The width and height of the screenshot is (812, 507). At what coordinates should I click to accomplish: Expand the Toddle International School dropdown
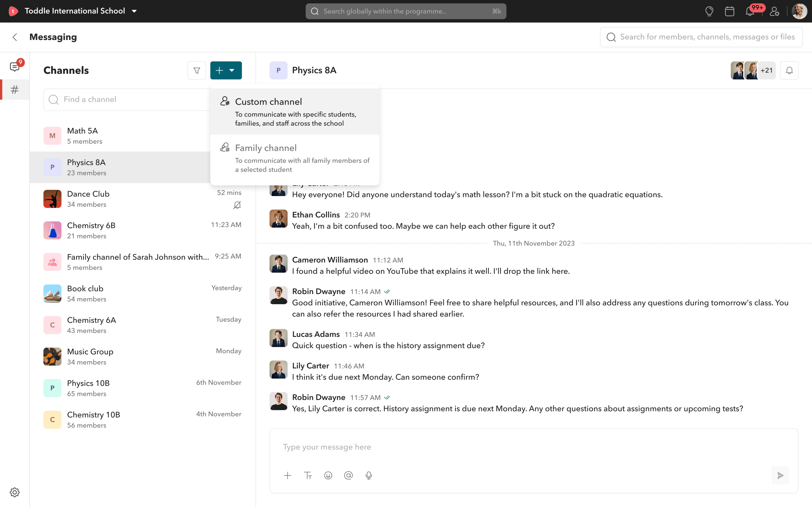[x=134, y=11]
